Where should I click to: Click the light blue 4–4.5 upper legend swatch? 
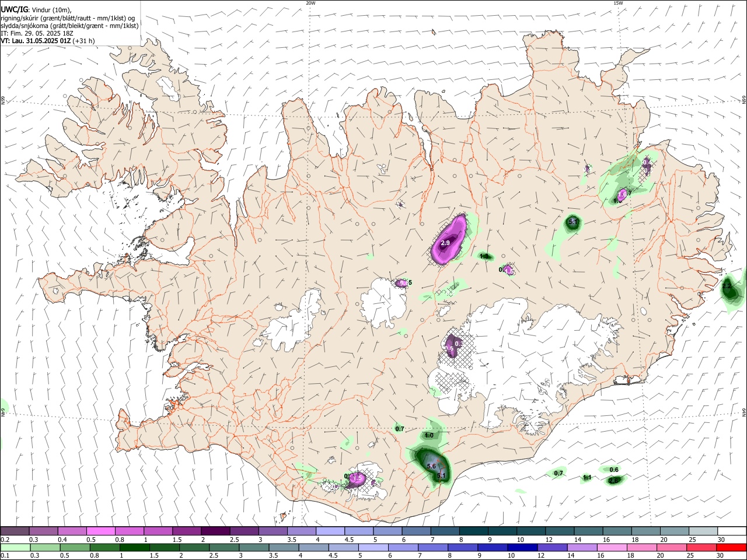click(330, 531)
